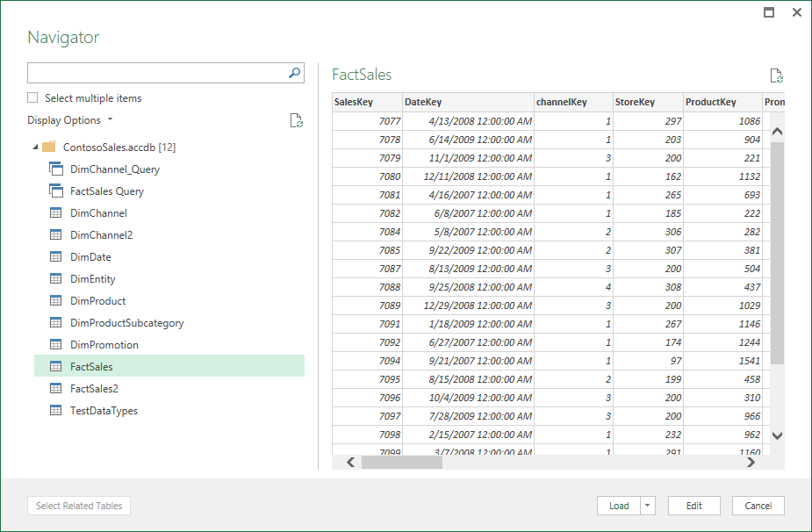812x532 pixels.
Task: Click the ContosoSales.accdb folder icon
Action: click(x=49, y=147)
